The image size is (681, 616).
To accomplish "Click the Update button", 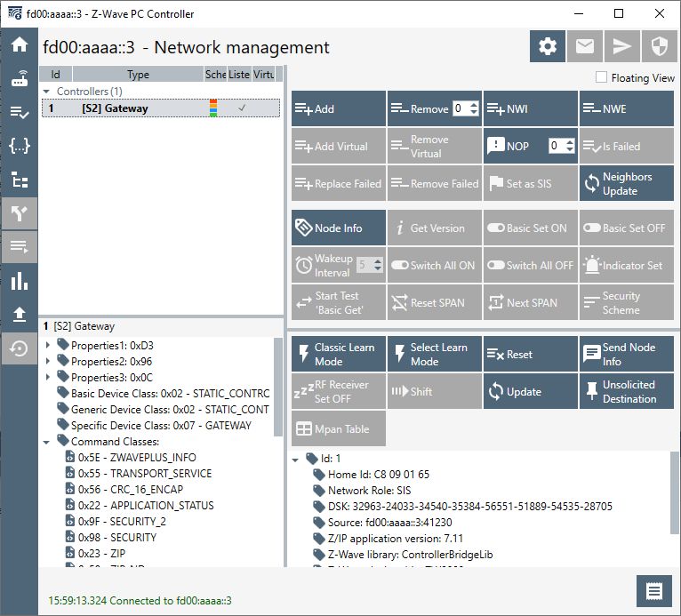I will tap(530, 391).
